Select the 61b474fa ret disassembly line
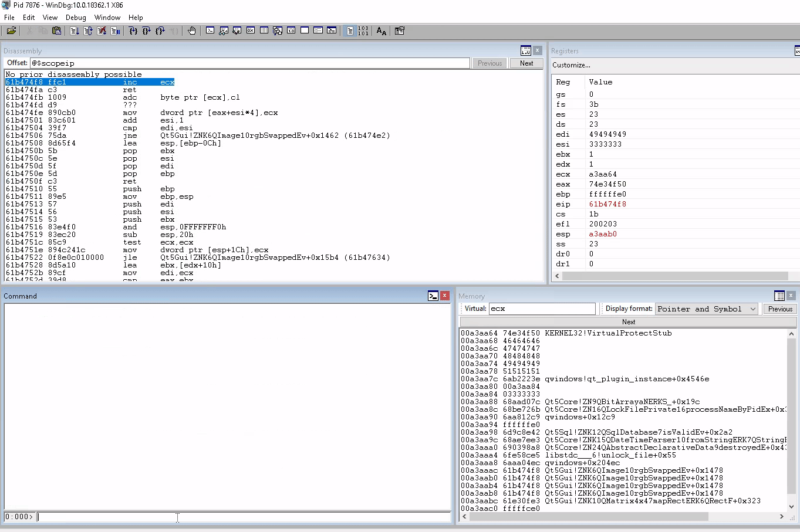The width and height of the screenshot is (800, 532). (71, 90)
